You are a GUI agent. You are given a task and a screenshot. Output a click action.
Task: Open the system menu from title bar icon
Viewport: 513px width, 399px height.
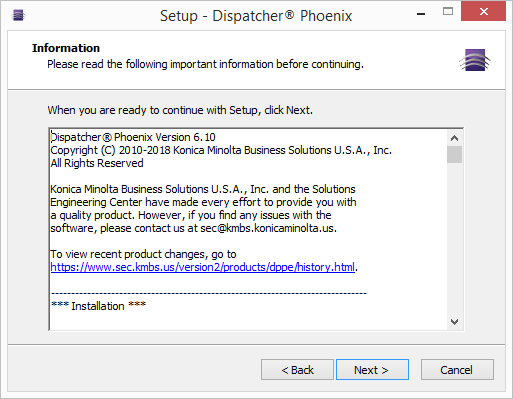tap(18, 15)
